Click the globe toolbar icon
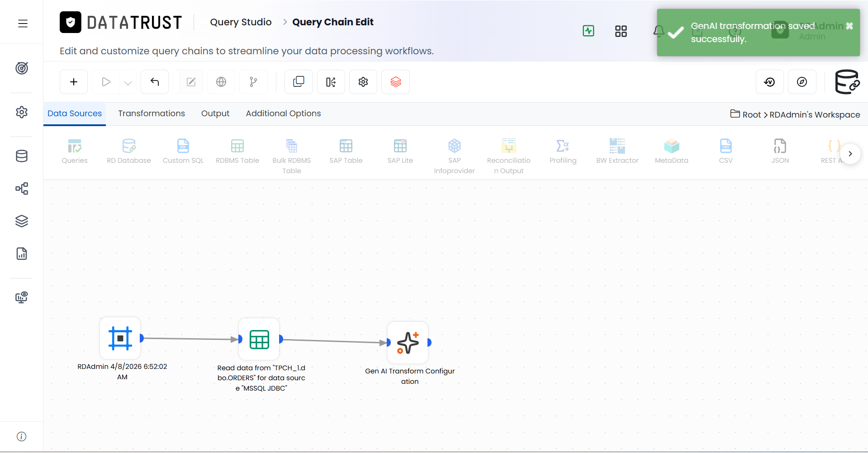 pyautogui.click(x=221, y=82)
